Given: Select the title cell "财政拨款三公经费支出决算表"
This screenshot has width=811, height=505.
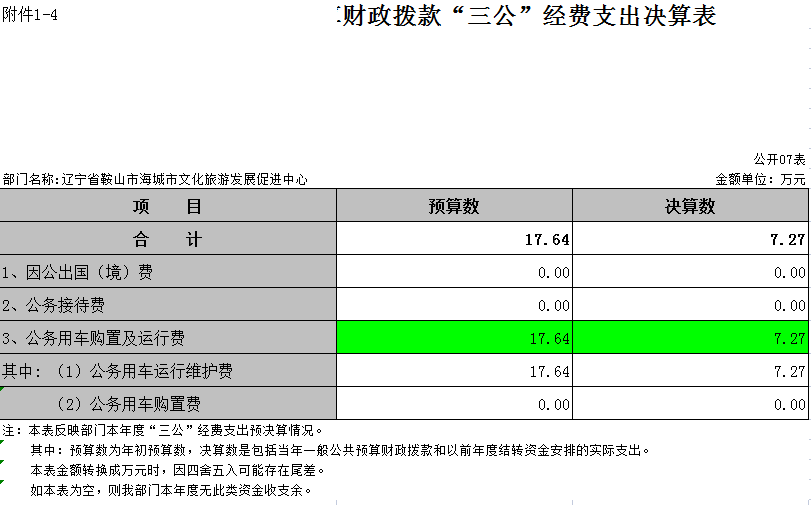Looking at the screenshot, I should coord(526,16).
